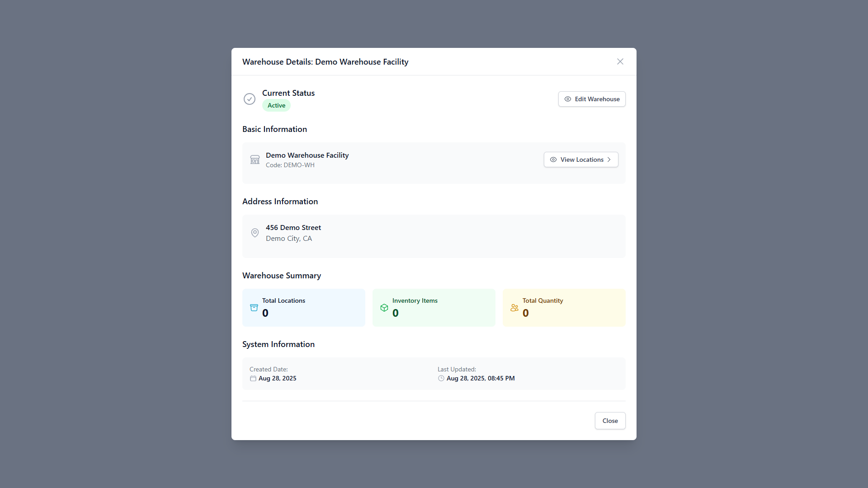Click the eye icon in Edit Warehouse
This screenshot has width=868, height=488.
[x=568, y=99]
